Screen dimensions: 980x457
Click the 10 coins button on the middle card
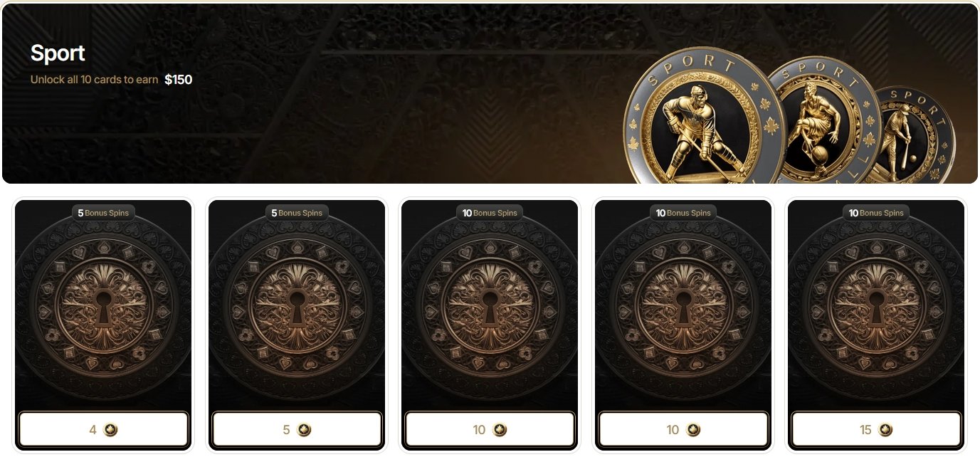pos(490,430)
